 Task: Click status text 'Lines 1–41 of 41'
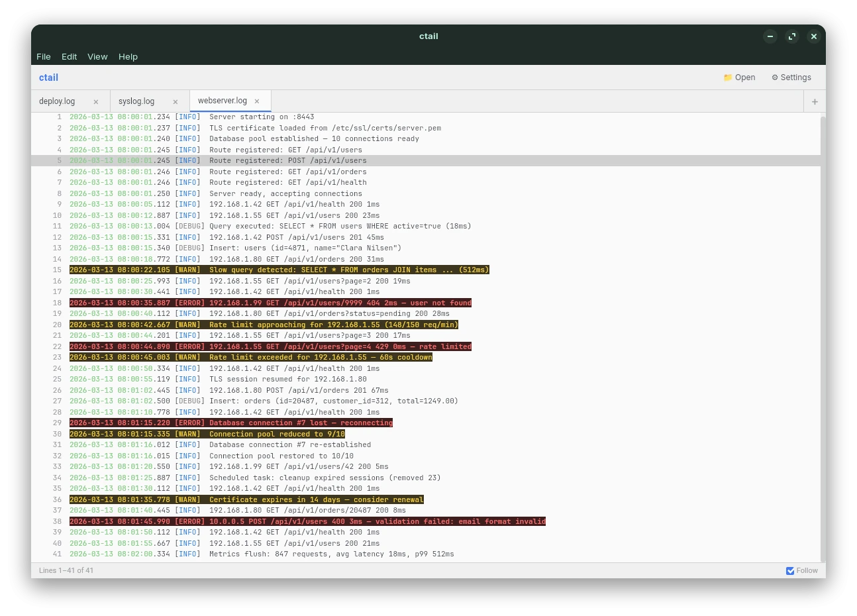coord(66,571)
